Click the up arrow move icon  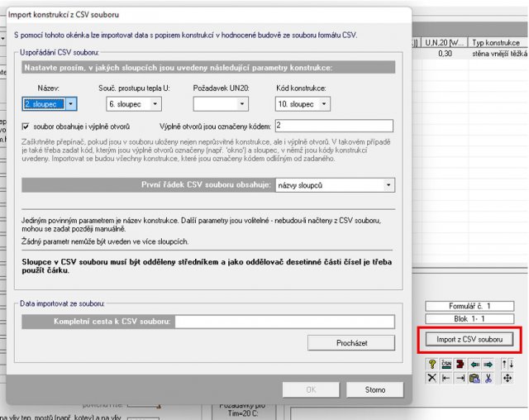(504, 364)
